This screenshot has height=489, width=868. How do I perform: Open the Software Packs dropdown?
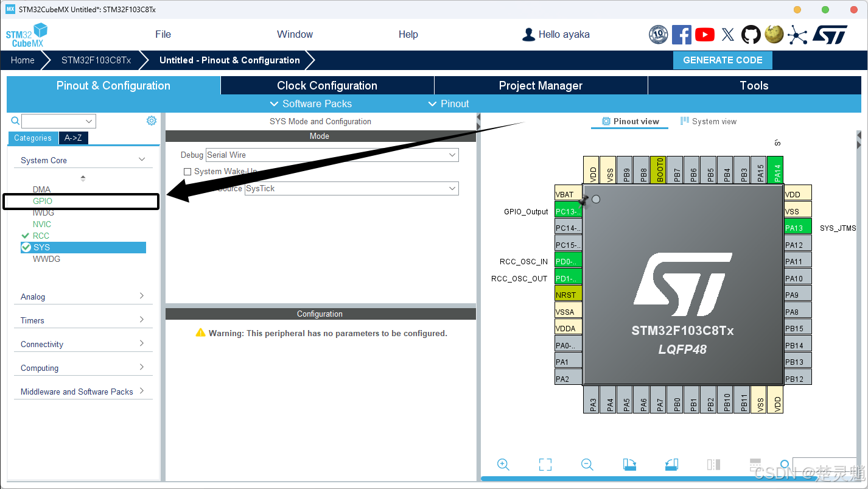click(310, 104)
